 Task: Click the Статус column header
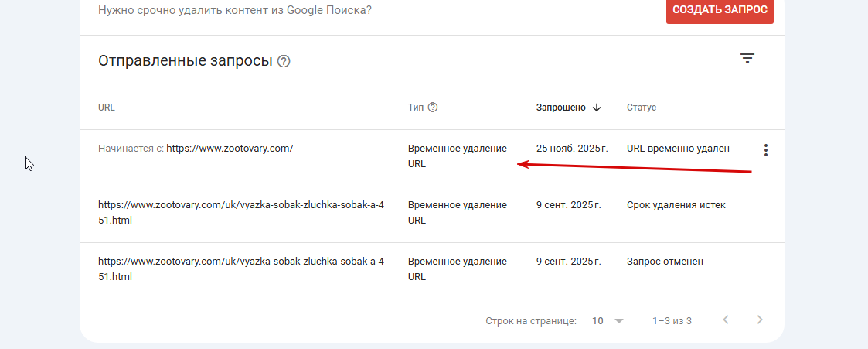click(642, 108)
